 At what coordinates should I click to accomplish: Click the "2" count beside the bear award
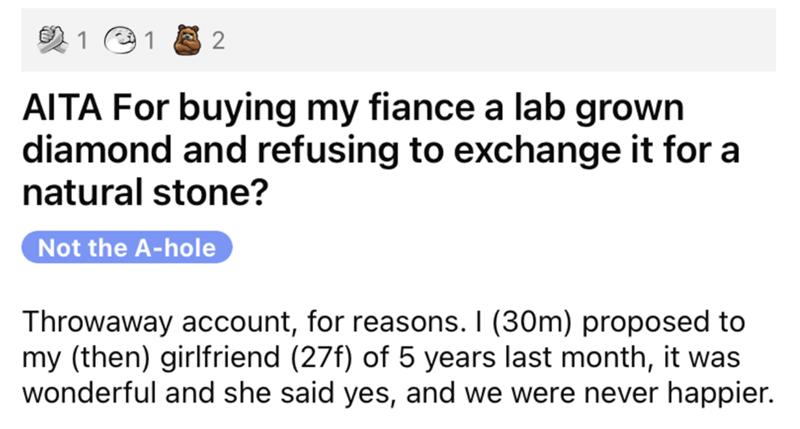(x=217, y=41)
